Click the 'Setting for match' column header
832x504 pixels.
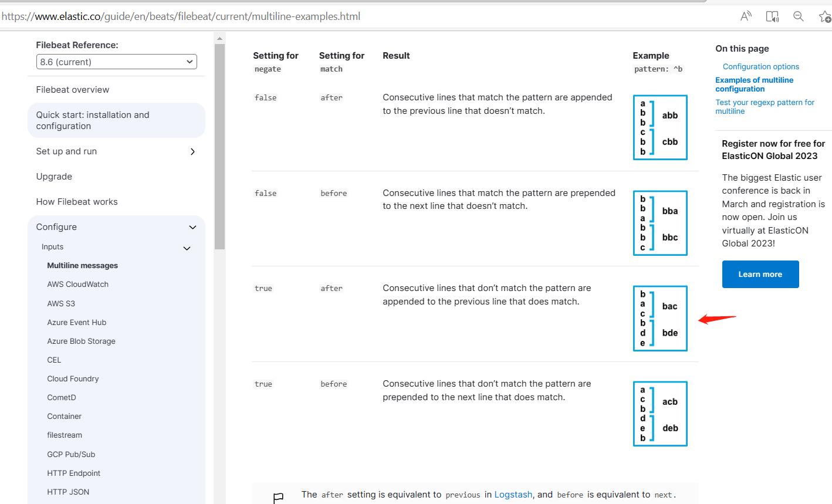click(x=341, y=62)
